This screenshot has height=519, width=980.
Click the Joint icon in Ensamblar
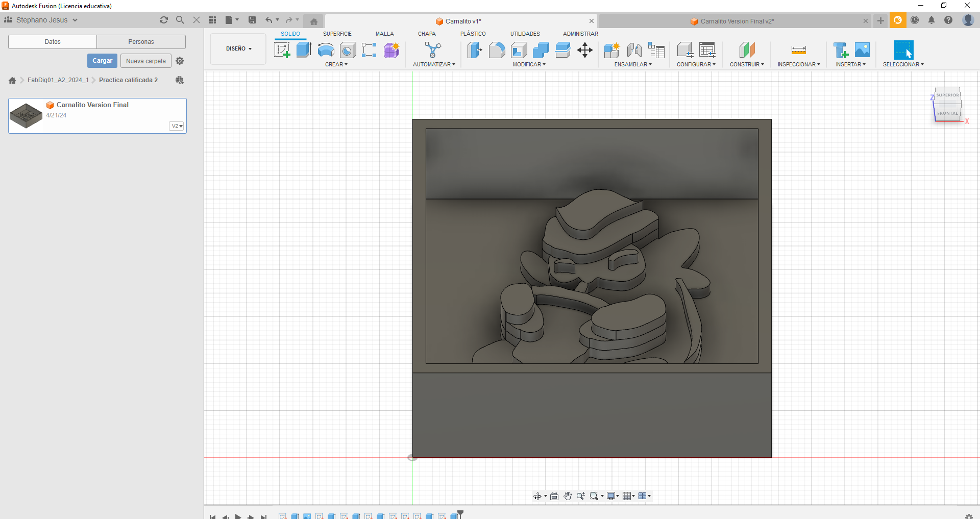634,50
